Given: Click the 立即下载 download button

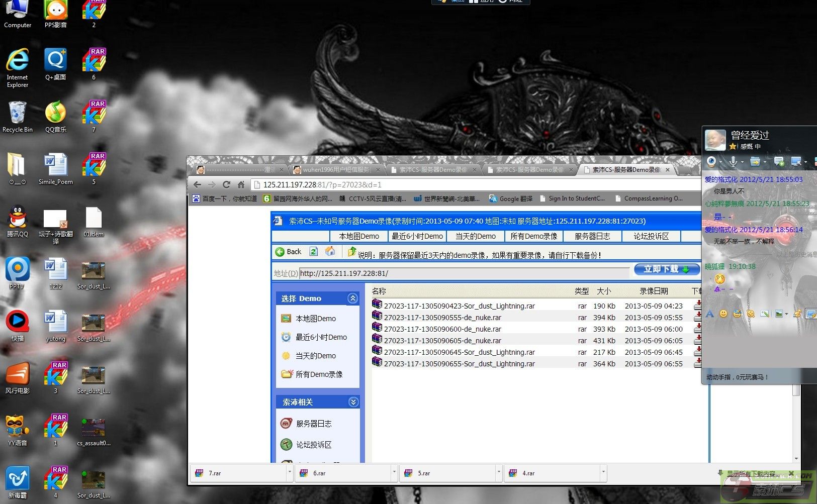Looking at the screenshot, I should [666, 269].
